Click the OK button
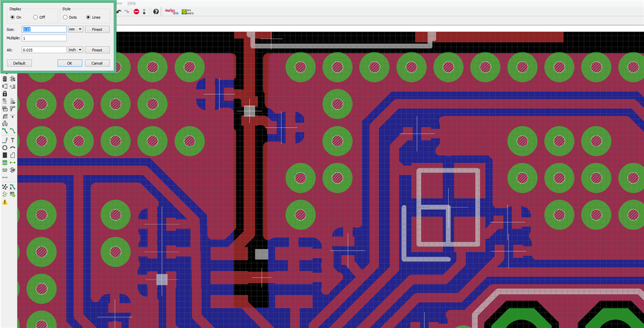This screenshot has height=328, width=644. pyautogui.click(x=70, y=63)
